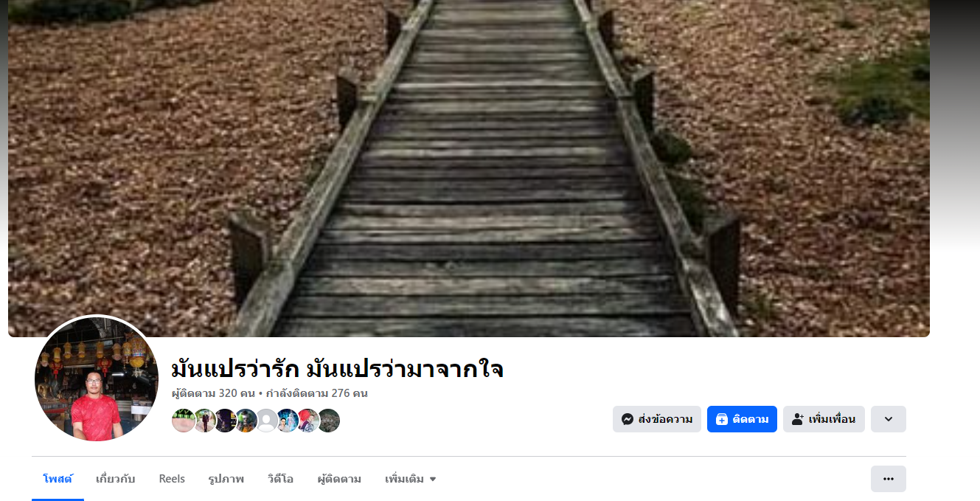Switch to the เกี่ยวกับ tab
Image resolution: width=980 pixels, height=501 pixels.
[x=116, y=479]
